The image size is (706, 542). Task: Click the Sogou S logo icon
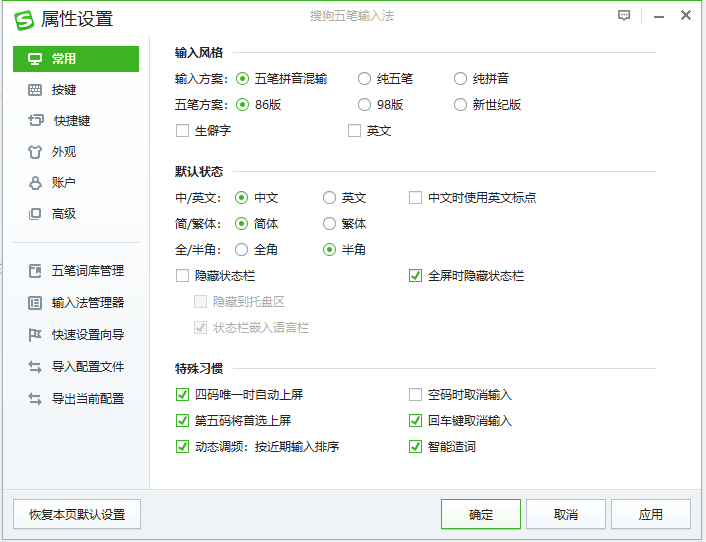point(24,20)
